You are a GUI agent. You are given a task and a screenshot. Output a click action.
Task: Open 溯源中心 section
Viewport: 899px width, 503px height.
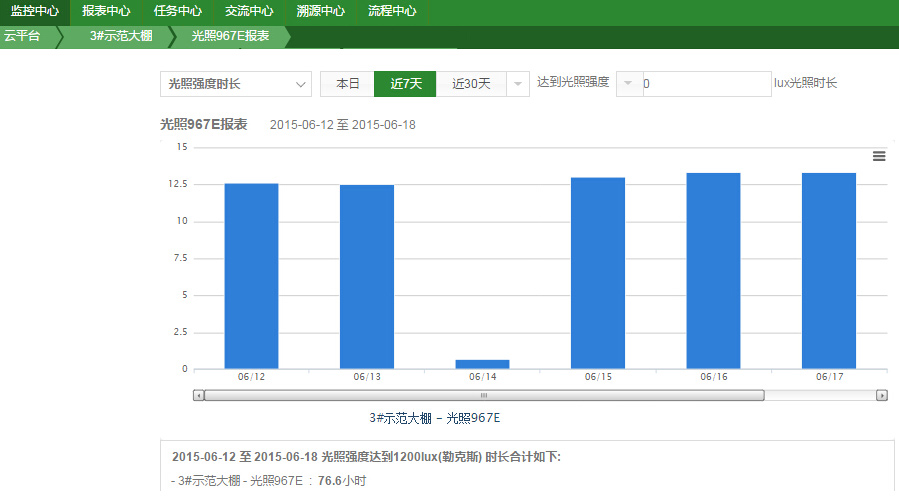321,11
